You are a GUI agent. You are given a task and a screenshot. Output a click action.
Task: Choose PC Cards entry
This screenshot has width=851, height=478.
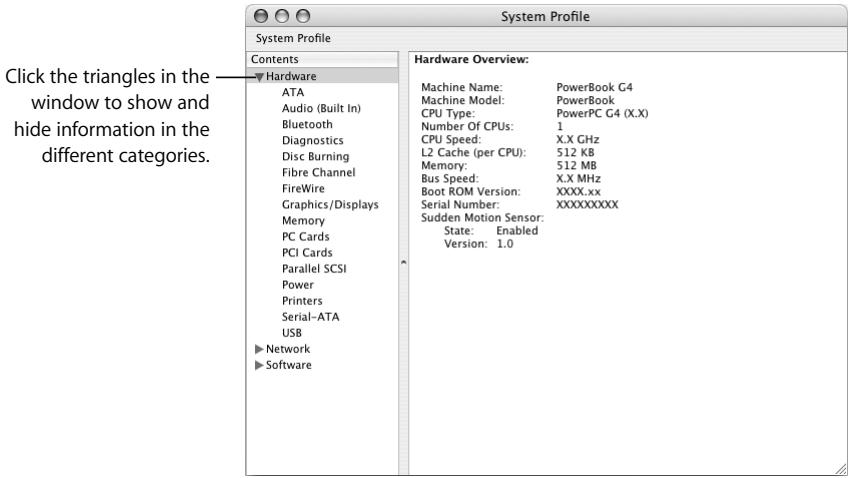point(306,237)
